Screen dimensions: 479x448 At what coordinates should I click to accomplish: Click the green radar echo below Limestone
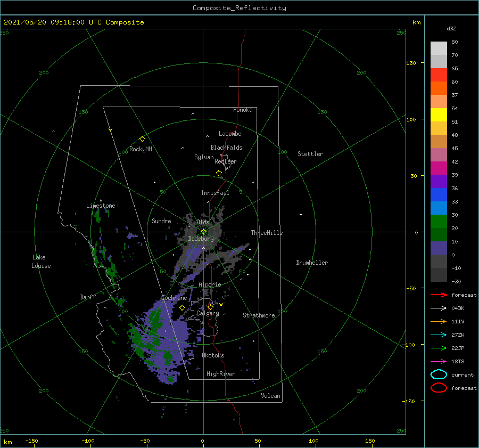97,217
